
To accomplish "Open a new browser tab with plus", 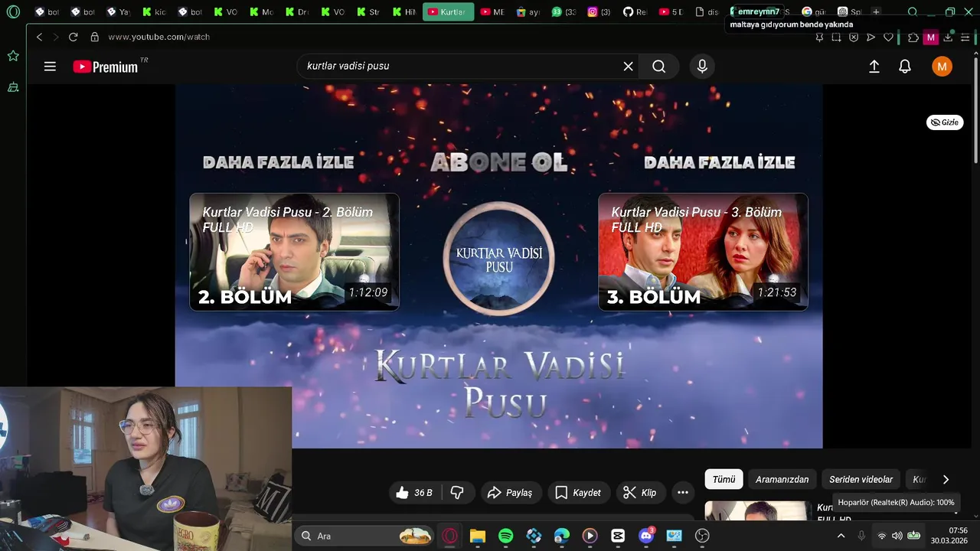I will click(876, 11).
